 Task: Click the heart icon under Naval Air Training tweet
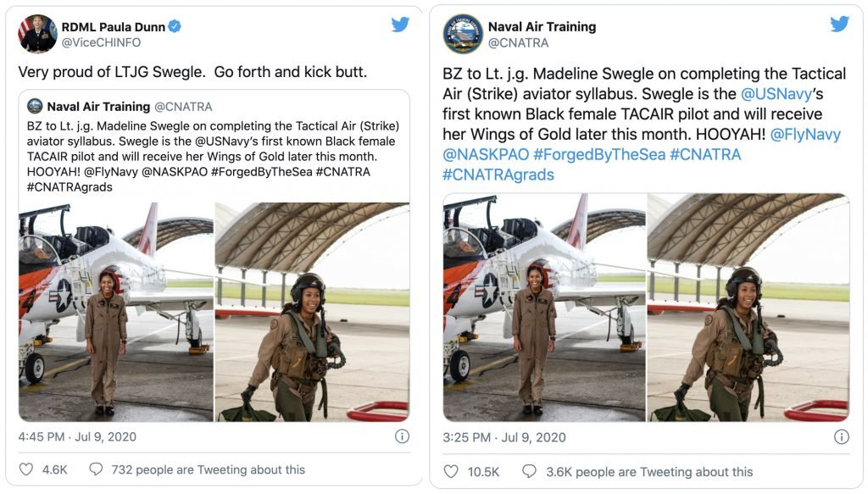click(453, 471)
